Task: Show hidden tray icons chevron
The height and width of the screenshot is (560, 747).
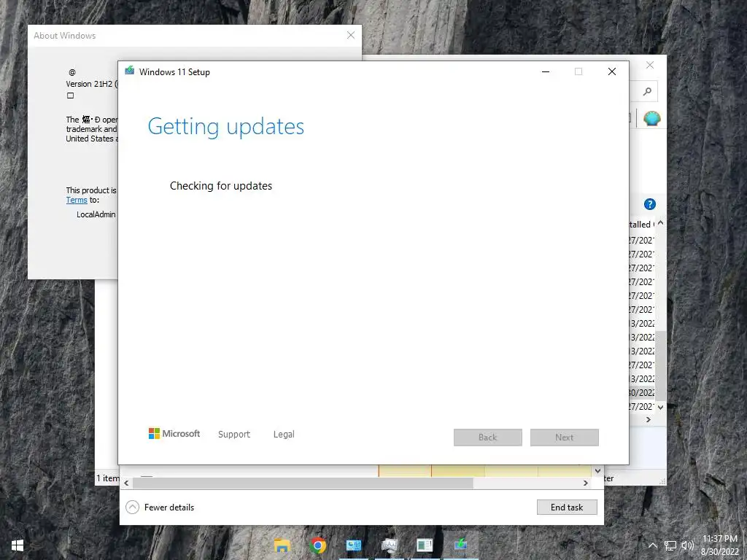Action: 653,545
